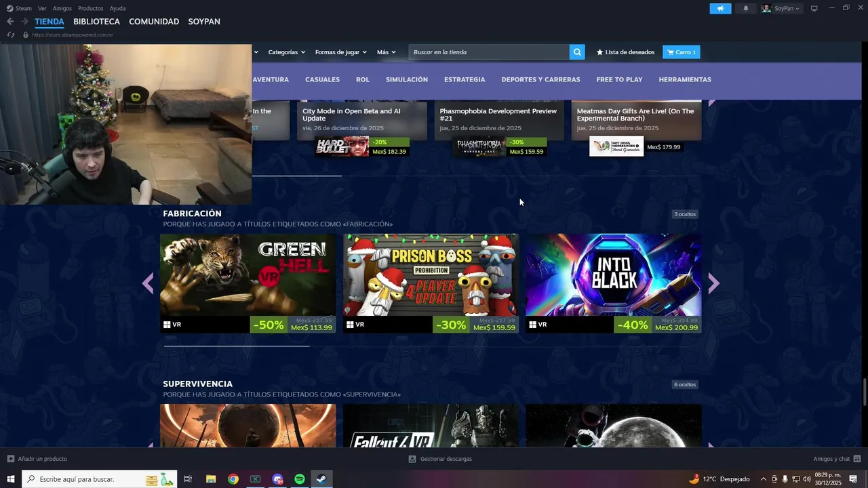Open the Fallout 4 VR game card
This screenshot has width=868, height=488.
[431, 426]
